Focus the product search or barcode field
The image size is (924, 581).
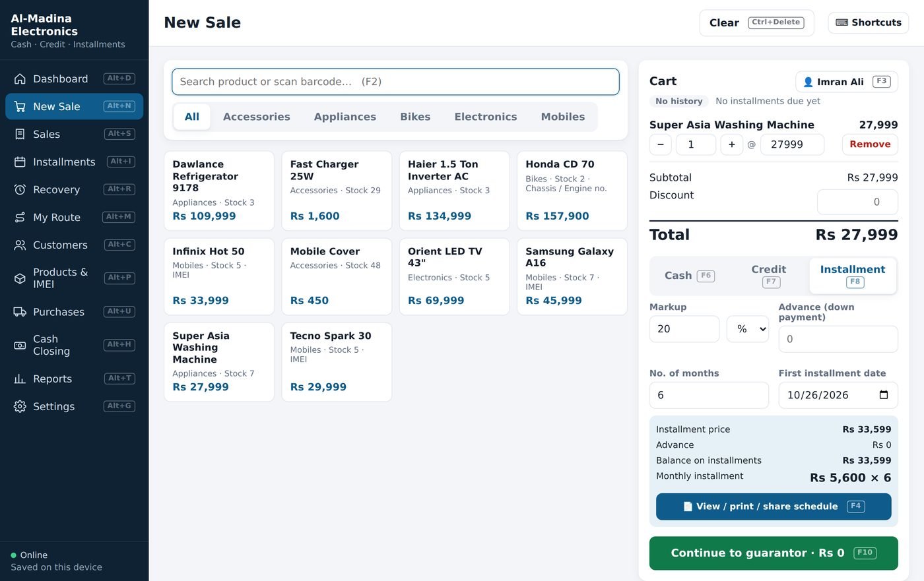pos(395,82)
